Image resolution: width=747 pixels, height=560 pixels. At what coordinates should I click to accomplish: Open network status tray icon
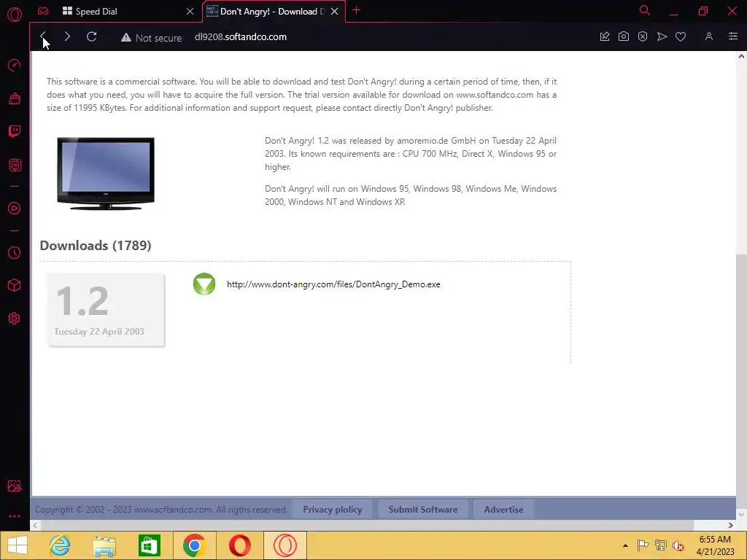pyautogui.click(x=661, y=545)
